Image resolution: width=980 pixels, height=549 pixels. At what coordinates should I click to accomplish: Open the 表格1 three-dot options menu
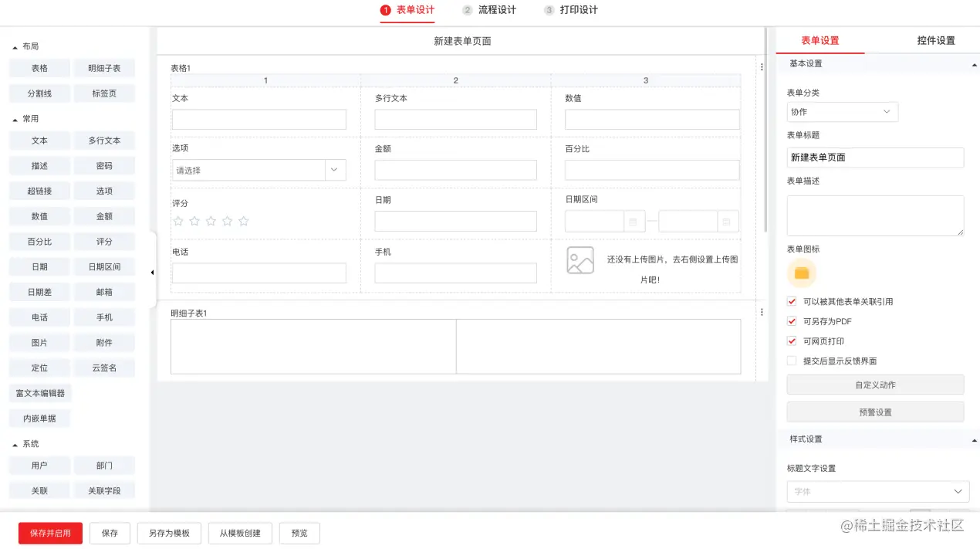coord(762,68)
